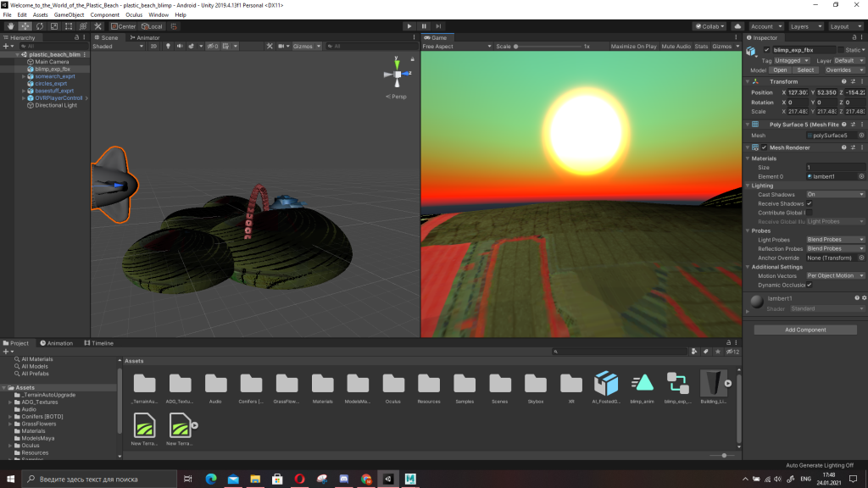Click the Stats button in Game view
Screen dimensions: 868x488
701,47
